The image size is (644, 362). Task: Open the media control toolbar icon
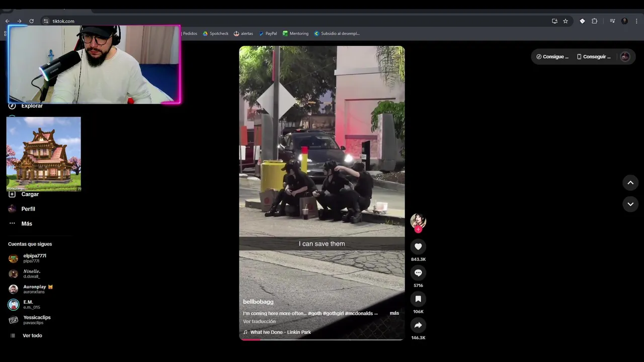tap(612, 21)
